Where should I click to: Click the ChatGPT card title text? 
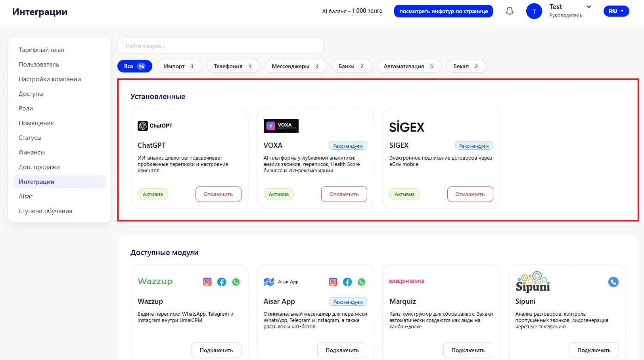tap(151, 145)
